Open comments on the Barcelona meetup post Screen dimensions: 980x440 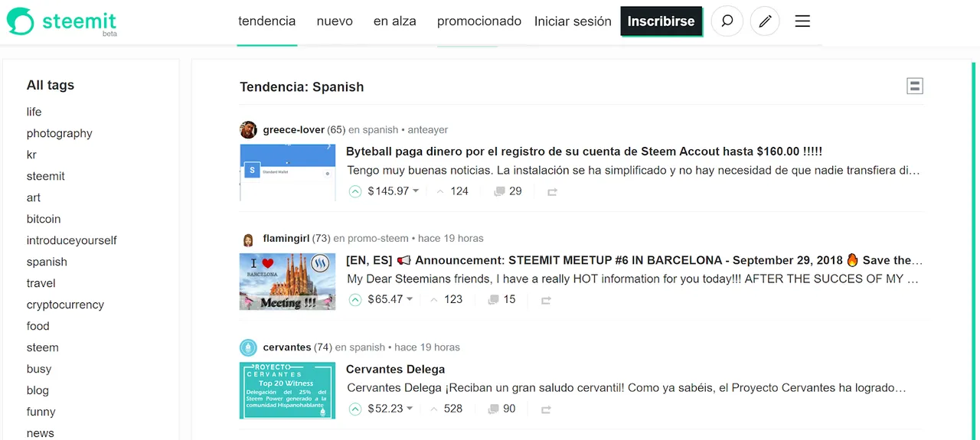(502, 300)
